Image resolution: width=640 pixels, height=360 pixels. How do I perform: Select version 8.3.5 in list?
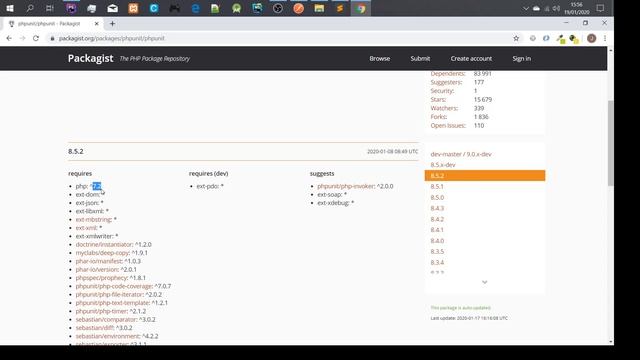[x=437, y=251]
